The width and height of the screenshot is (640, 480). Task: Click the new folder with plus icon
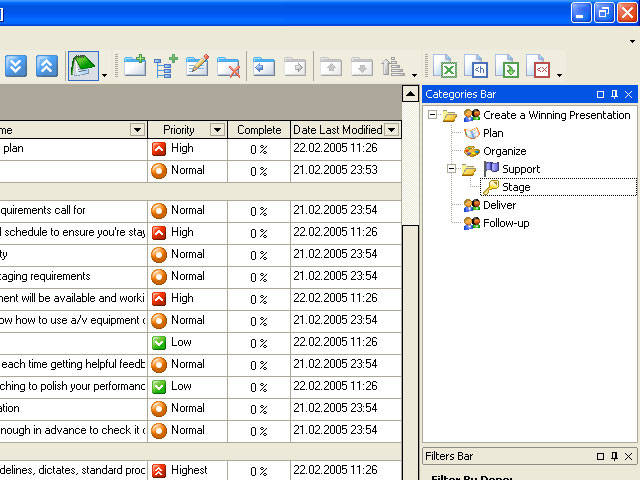134,66
